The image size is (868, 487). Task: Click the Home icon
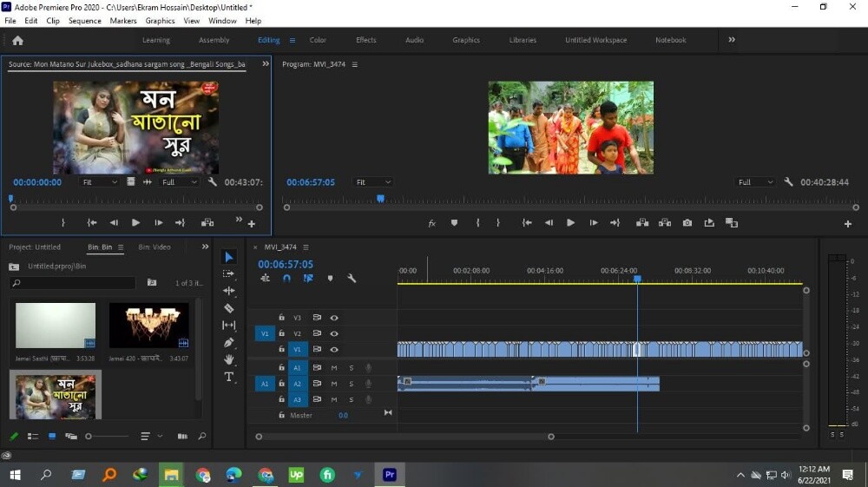click(x=17, y=41)
